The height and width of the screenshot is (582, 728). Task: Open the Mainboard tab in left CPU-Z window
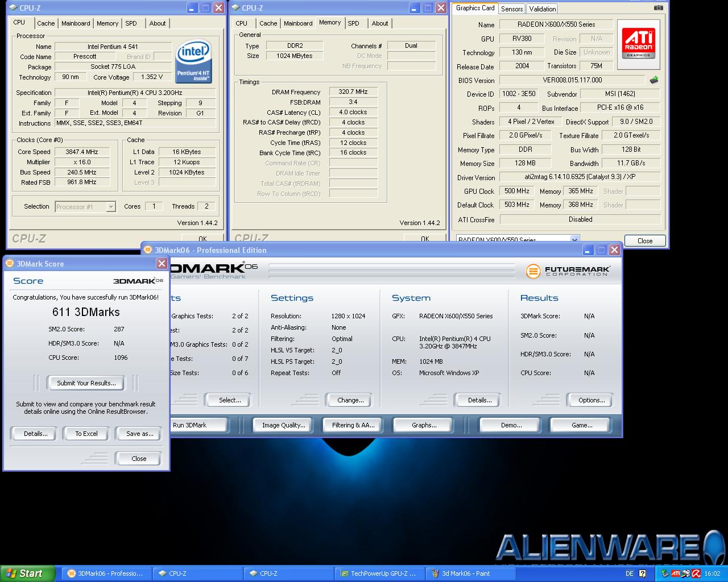click(x=76, y=23)
